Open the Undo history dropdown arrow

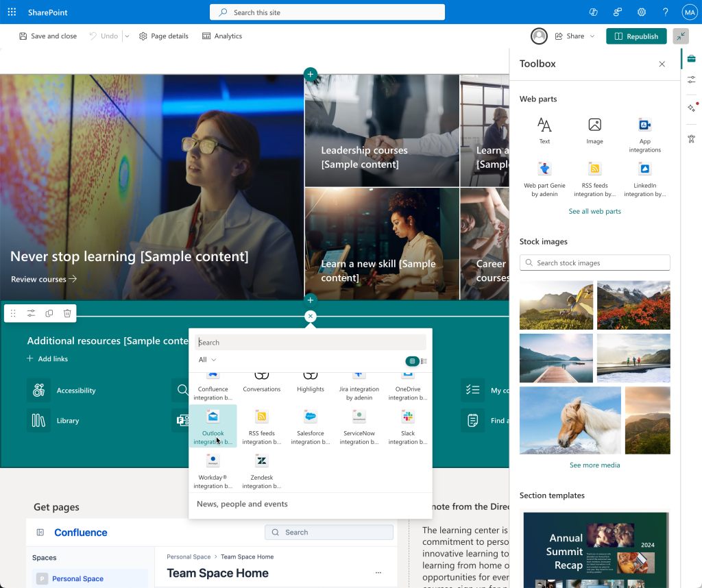(127, 36)
